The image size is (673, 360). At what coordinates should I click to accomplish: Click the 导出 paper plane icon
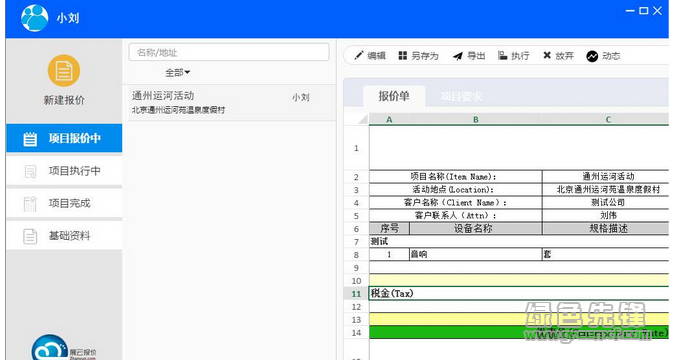click(458, 56)
